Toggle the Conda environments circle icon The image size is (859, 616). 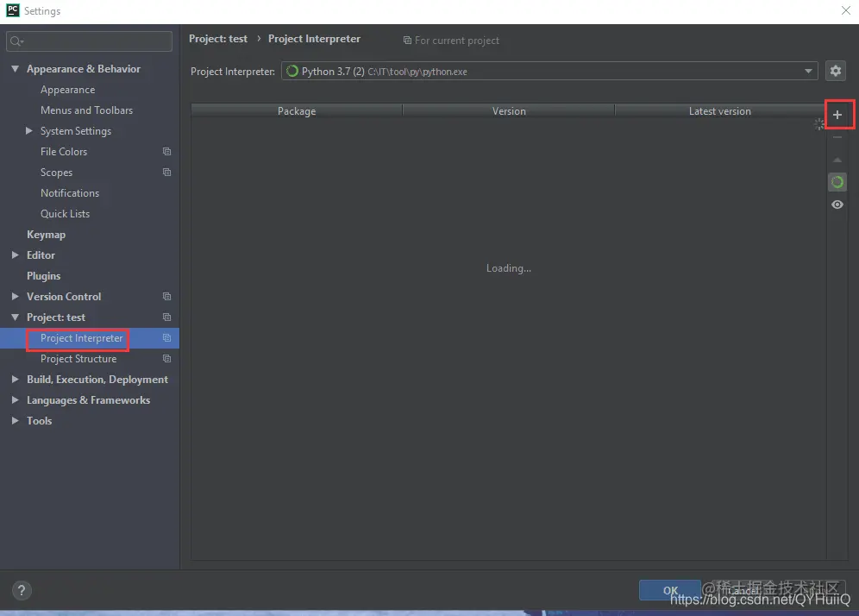click(x=837, y=182)
